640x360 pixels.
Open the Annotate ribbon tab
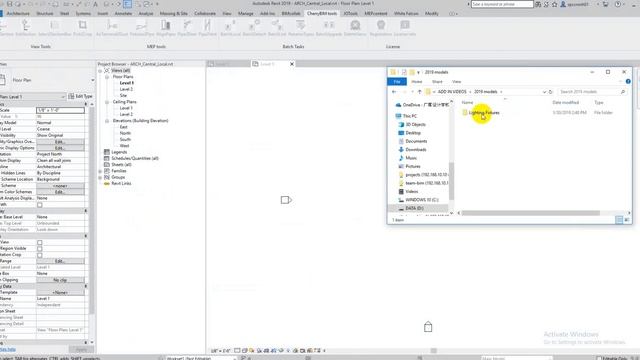pyautogui.click(x=123, y=13)
